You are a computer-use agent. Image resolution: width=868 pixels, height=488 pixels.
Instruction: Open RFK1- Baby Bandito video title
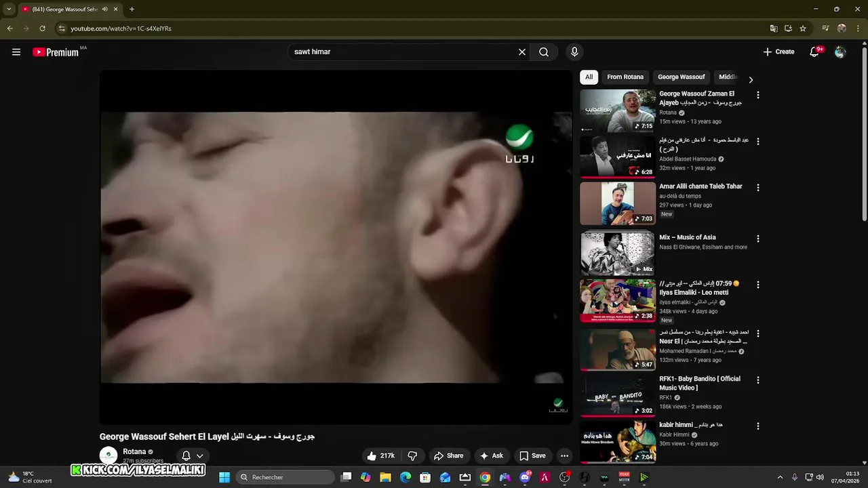tap(700, 384)
